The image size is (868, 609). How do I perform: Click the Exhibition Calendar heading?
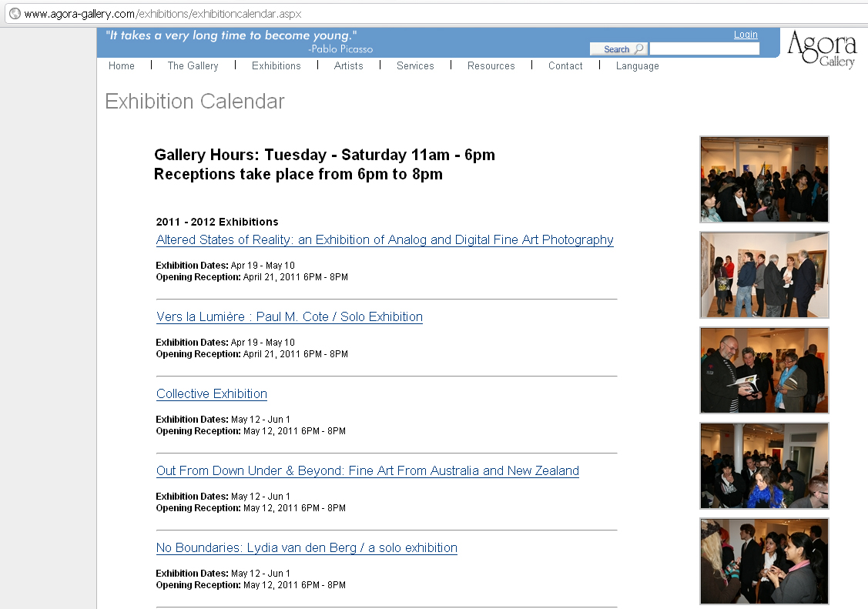point(195,102)
